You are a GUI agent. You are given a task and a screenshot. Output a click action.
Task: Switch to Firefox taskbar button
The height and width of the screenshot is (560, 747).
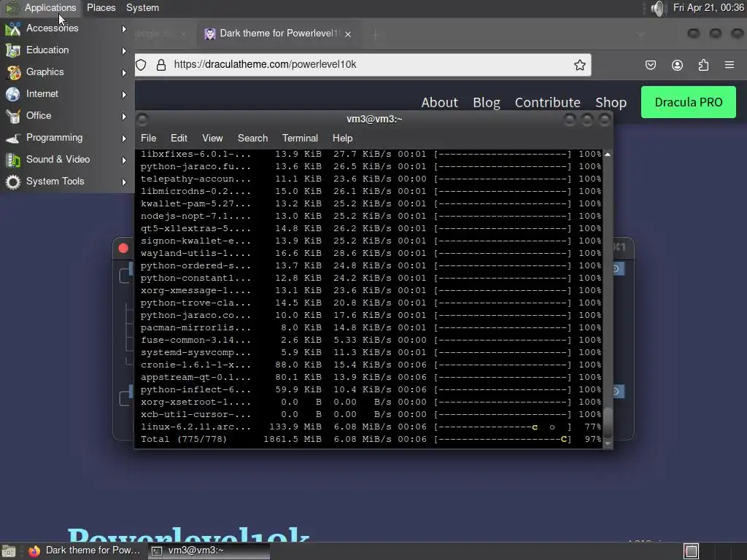pos(85,551)
